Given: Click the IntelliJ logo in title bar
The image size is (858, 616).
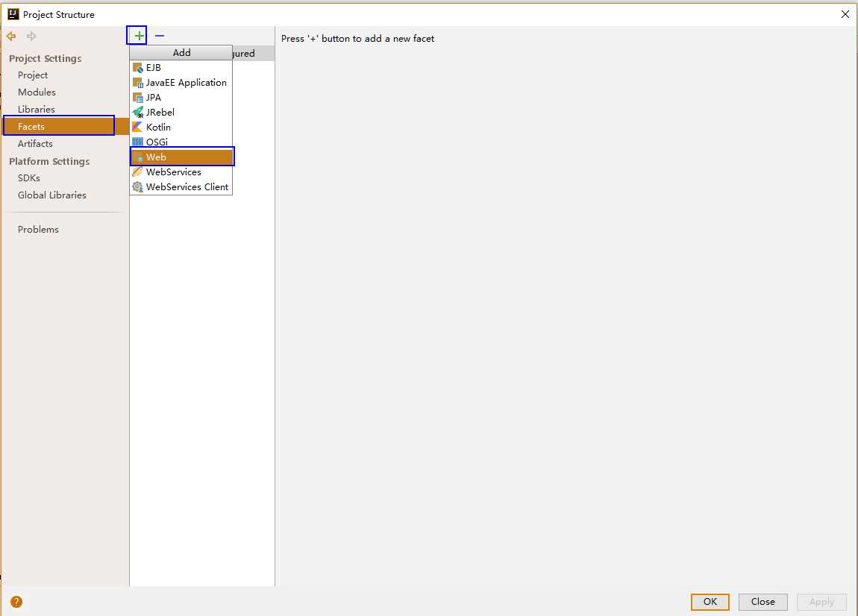Looking at the screenshot, I should tap(13, 14).
